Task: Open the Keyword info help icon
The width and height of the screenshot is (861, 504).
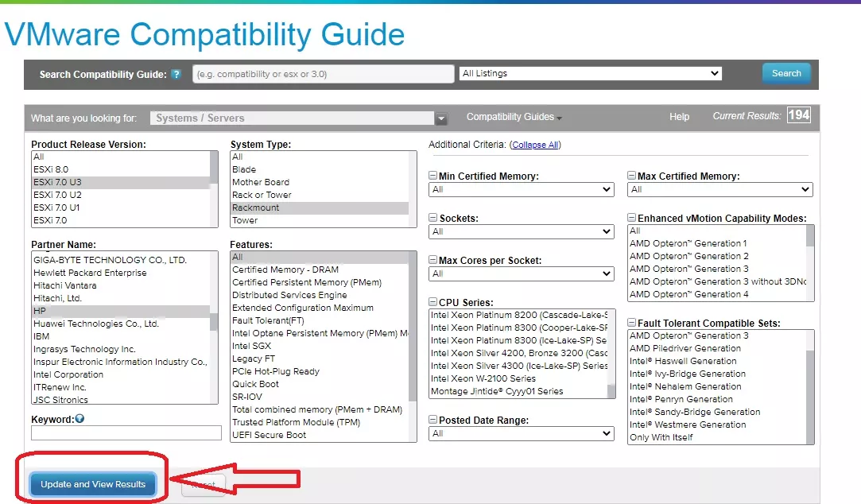Action: point(80,419)
